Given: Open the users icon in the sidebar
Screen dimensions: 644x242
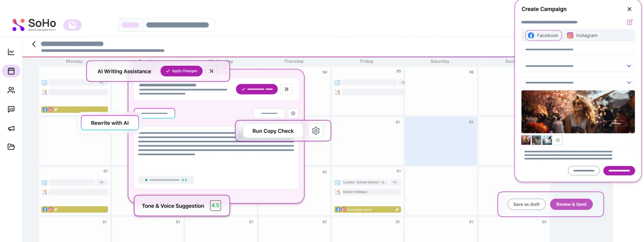Looking at the screenshot, I should click(11, 90).
